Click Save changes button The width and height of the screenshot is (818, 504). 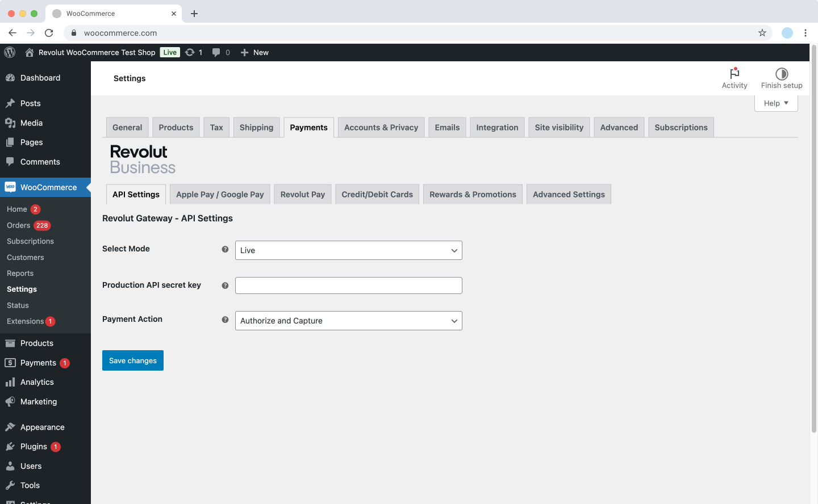click(133, 360)
